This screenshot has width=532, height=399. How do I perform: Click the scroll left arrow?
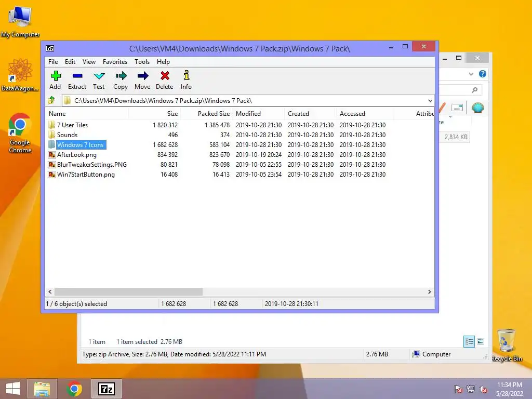coord(50,292)
